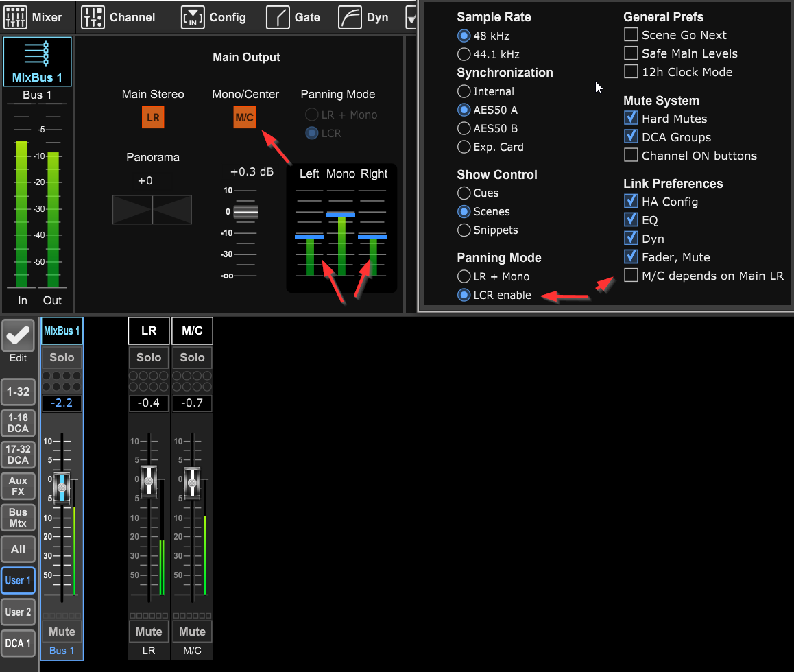Click the LR strip fader handle

(148, 481)
